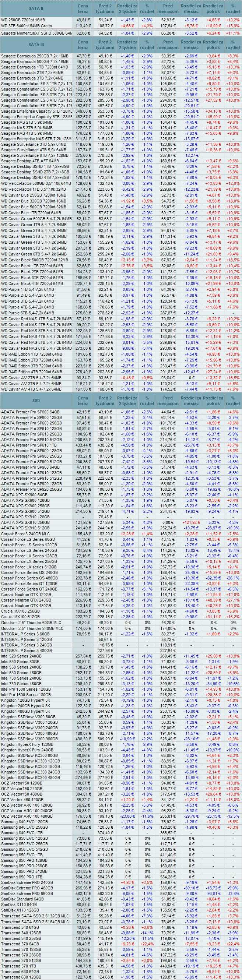Viewport: 242px width, 980px height.
Task: Click +27,1% in Corsair Neutron GTX 240GB row
Action: click(233, 600)
